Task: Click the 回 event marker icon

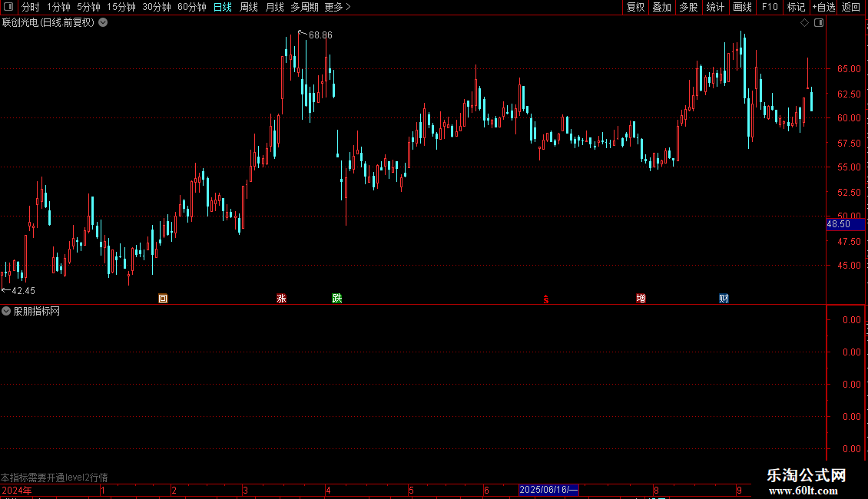Action: [x=163, y=299]
